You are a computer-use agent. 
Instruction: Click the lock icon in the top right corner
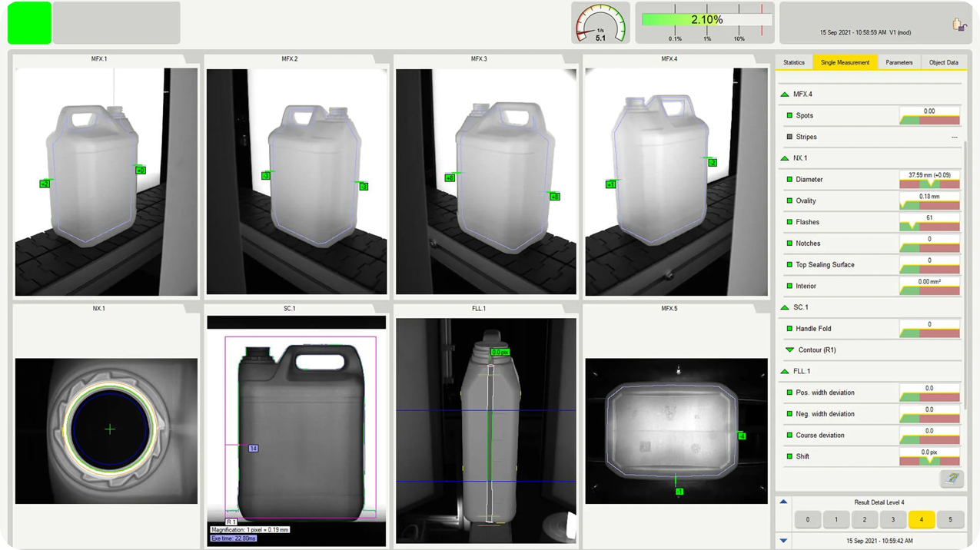point(959,24)
